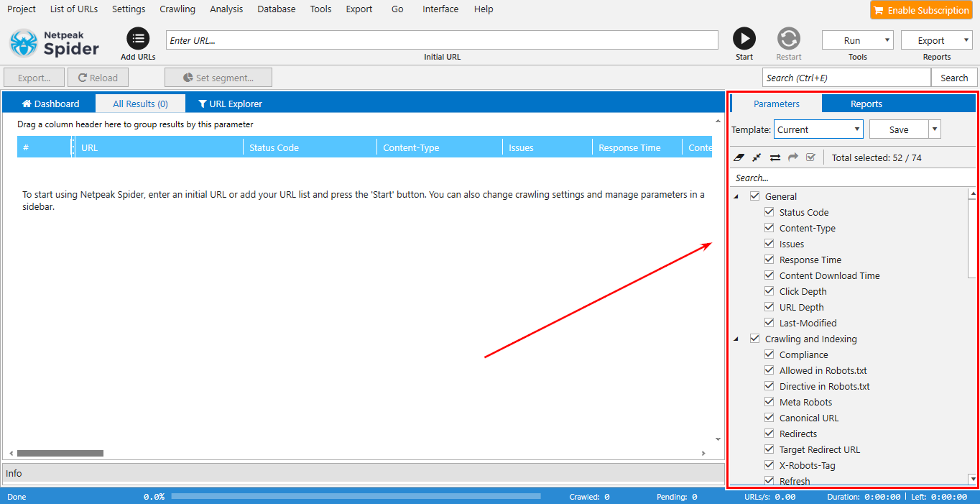Uncheck the Meta Robots parameter
Screen dimensions: 980x504
click(x=769, y=402)
